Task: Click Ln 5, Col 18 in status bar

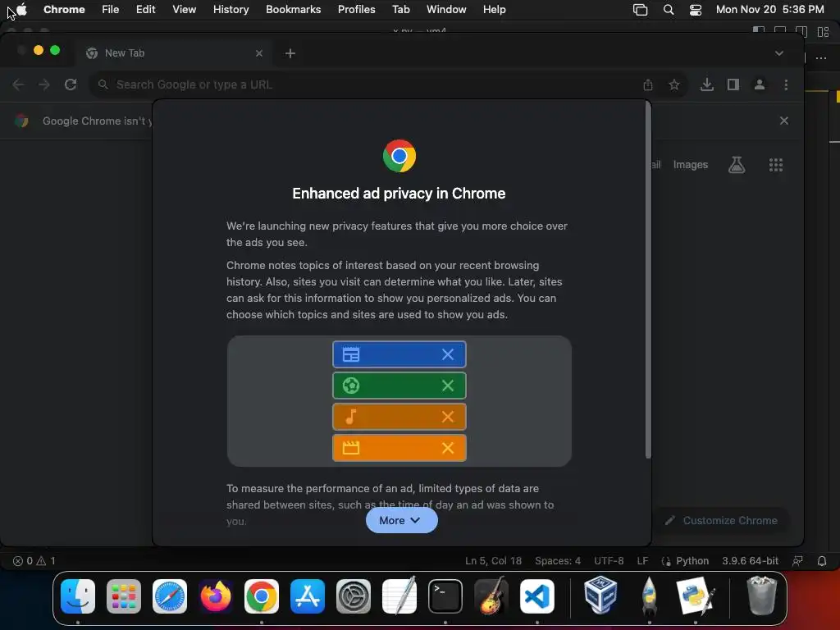Action: (493, 561)
